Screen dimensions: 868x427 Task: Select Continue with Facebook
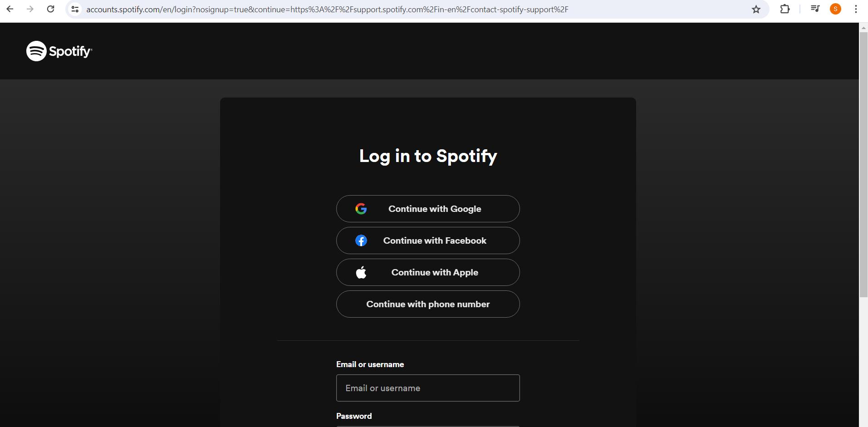click(427, 240)
